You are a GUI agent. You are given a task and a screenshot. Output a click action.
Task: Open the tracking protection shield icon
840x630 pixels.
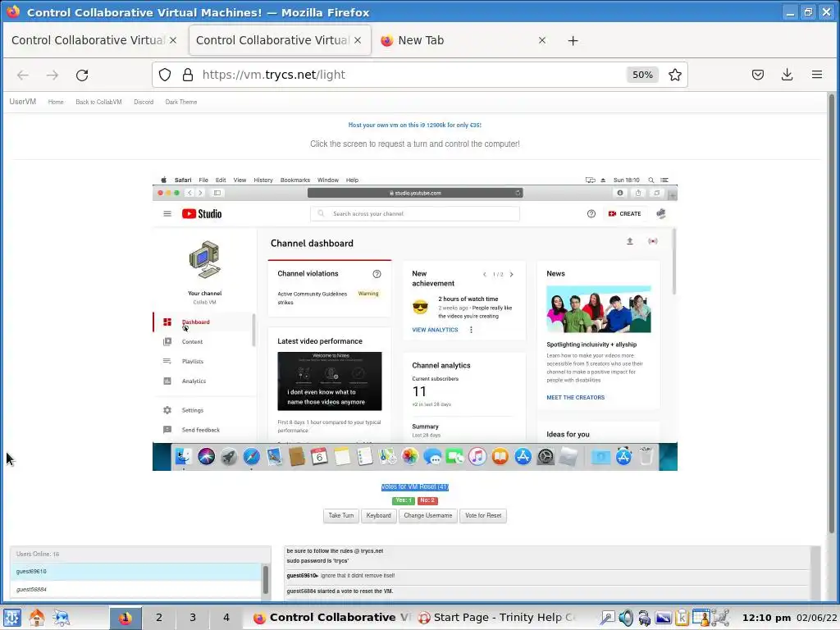click(165, 75)
